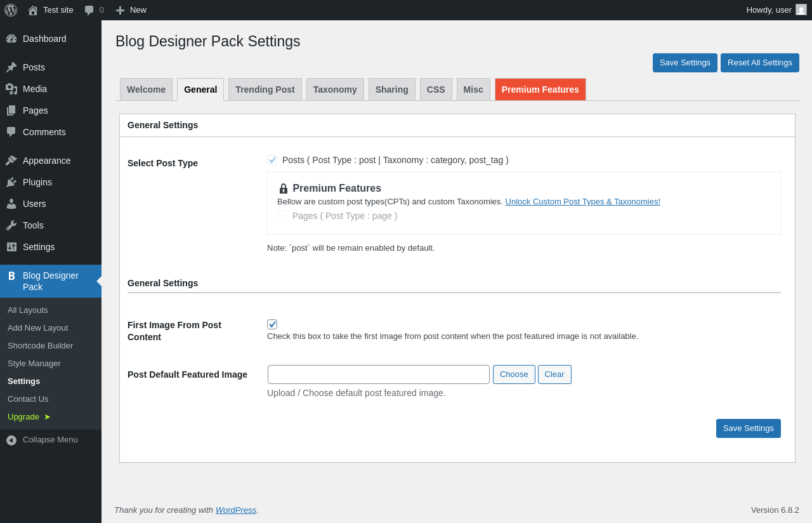Open the user avatar in top bar
Image resolution: width=812 pixels, height=523 pixels.
801,10
